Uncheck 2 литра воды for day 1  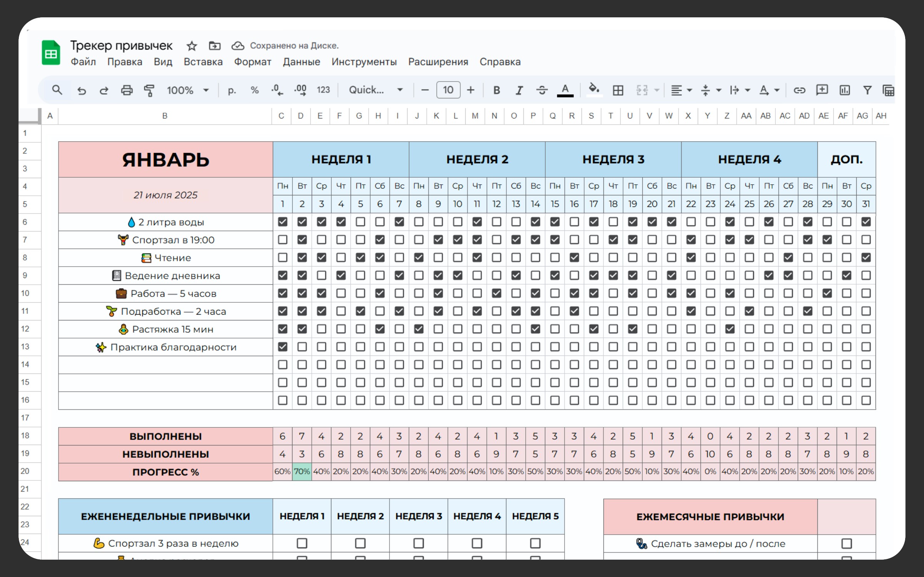click(x=282, y=222)
